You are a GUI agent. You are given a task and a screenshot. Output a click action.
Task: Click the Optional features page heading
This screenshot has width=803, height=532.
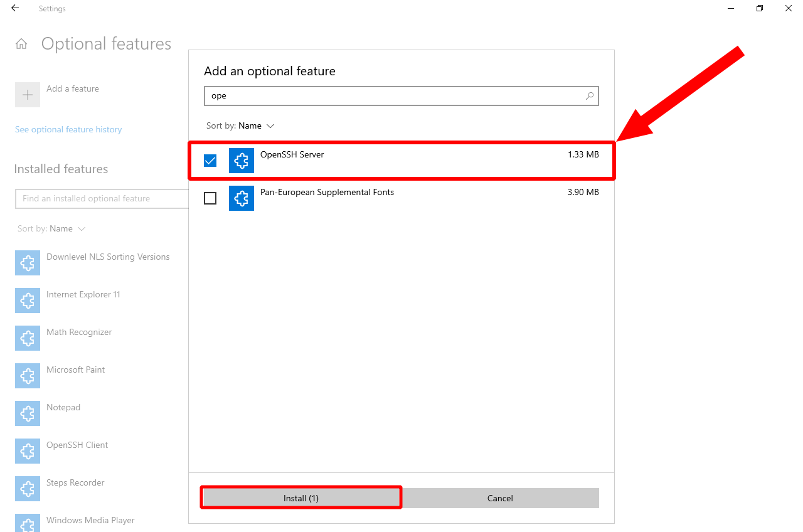pos(106,44)
